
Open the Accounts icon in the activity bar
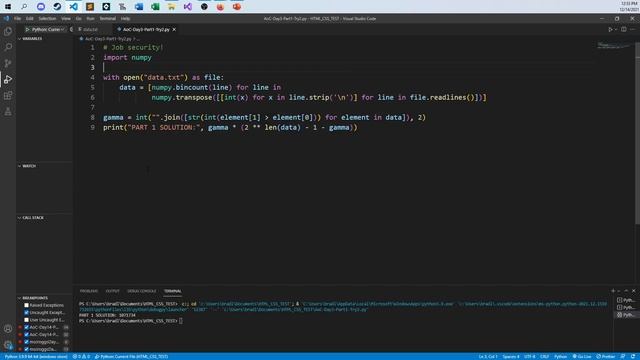tap(8, 329)
